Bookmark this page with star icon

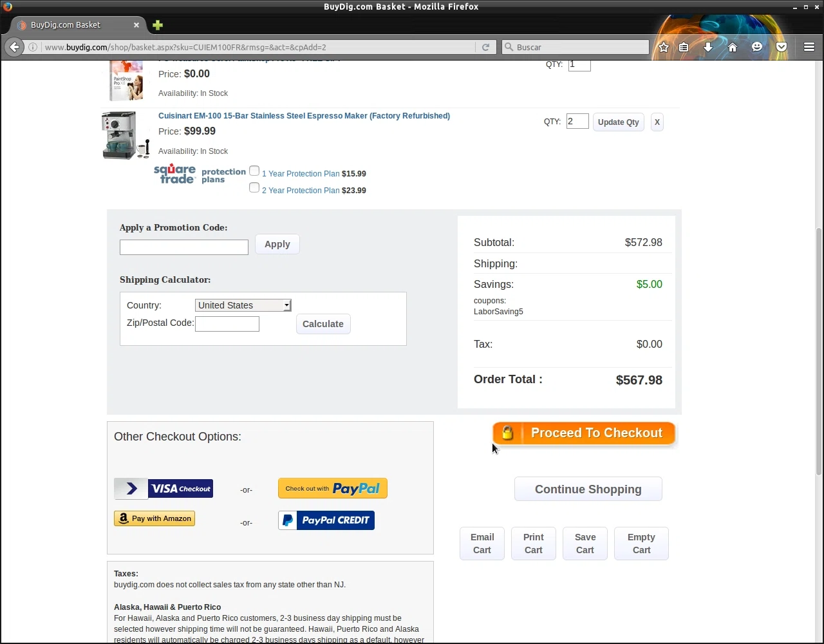664,47
